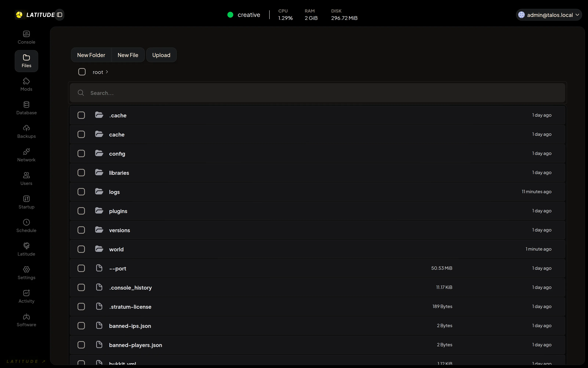Viewport: 588px width, 368px height.
Task: Open the Console sidebar icon
Action: point(26,34)
